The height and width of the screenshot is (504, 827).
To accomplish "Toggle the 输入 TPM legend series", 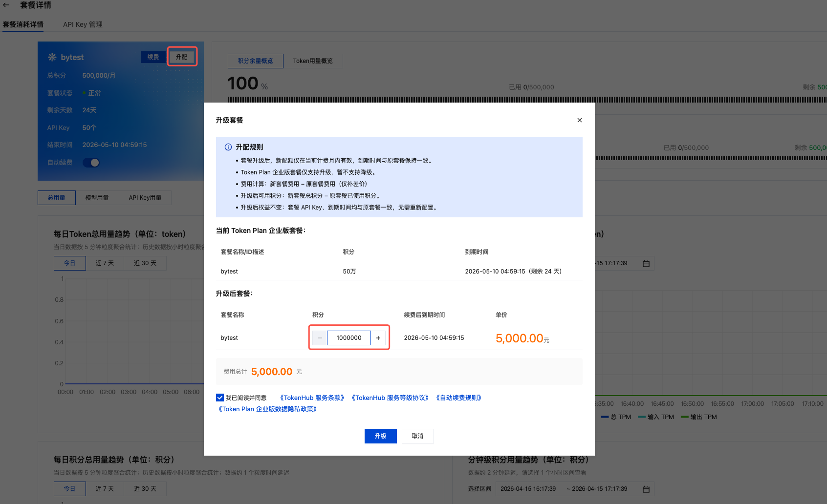I will coord(656,417).
